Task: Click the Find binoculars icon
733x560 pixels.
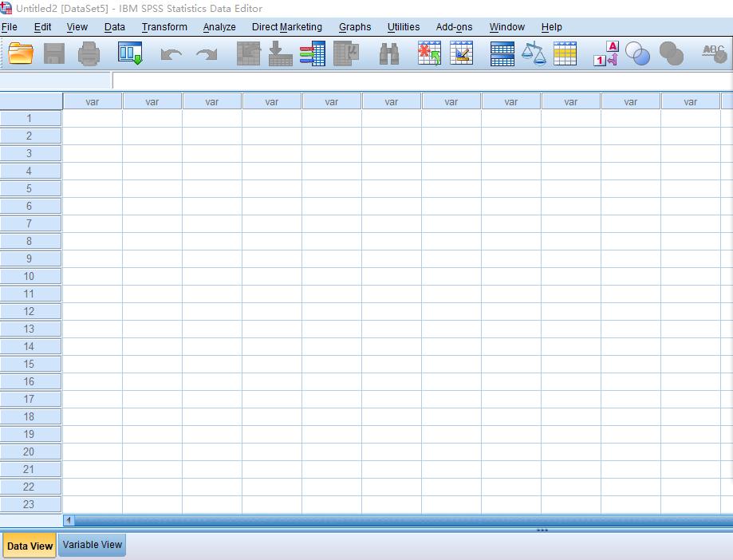Action: (388, 54)
